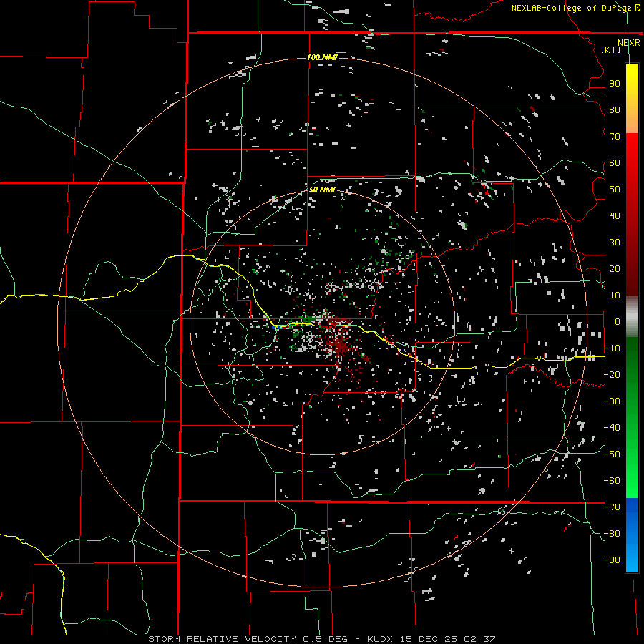Click the NEXR label above the scale
Image resolution: width=644 pixels, height=644 pixels.
(x=628, y=43)
